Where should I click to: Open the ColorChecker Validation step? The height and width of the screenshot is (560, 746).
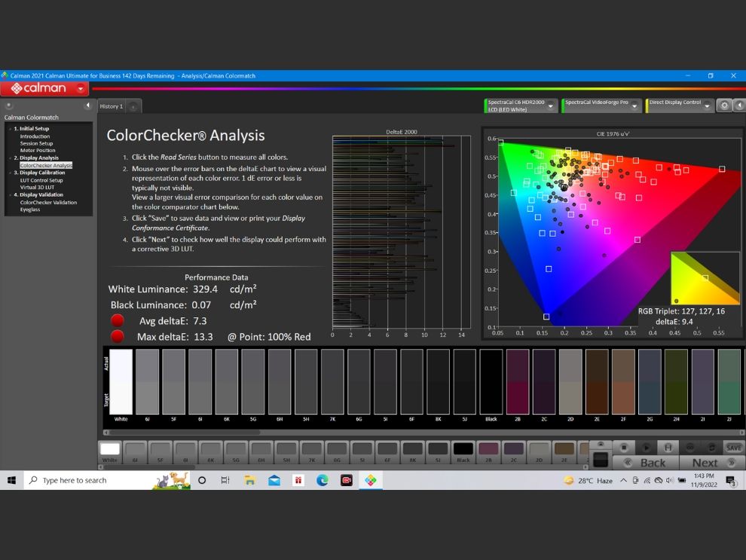point(48,202)
